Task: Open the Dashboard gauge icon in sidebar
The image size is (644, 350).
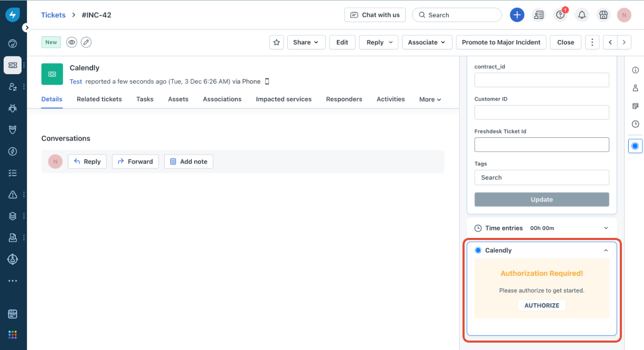Action: click(13, 44)
